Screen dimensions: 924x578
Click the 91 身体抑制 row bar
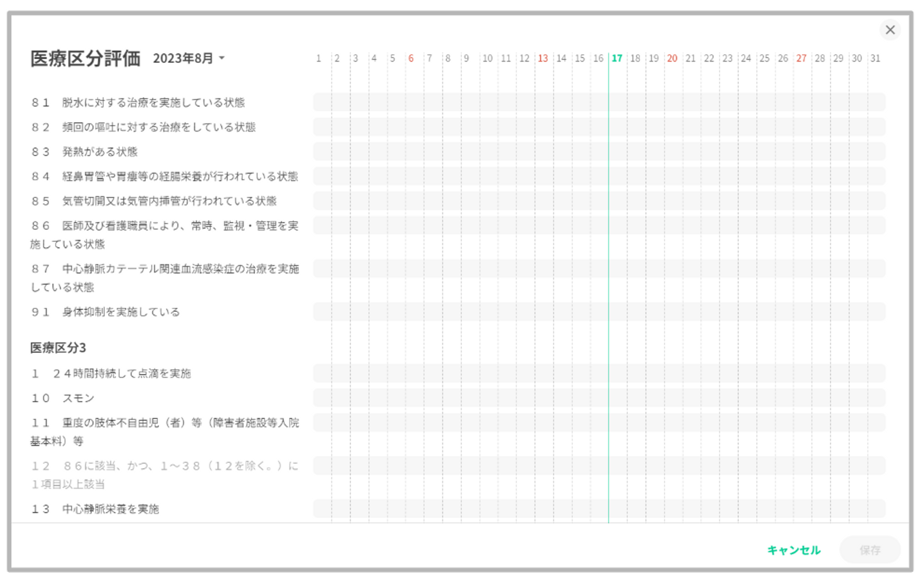pyautogui.click(x=599, y=312)
